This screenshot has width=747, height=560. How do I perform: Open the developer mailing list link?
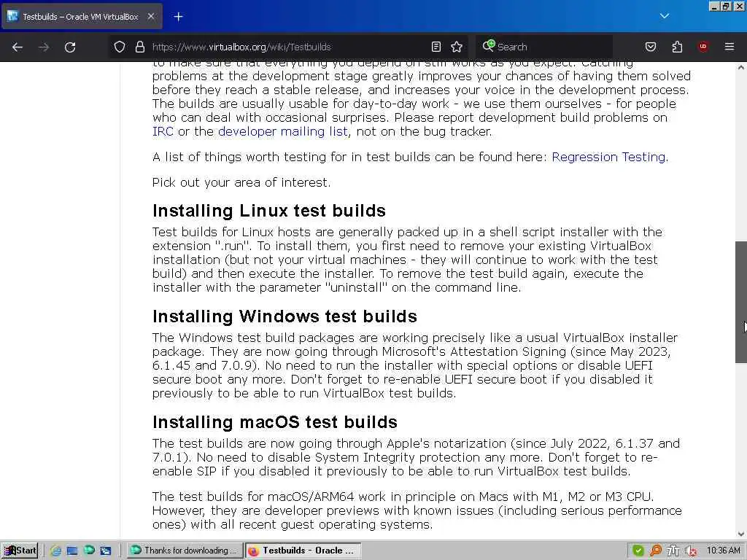283,131
